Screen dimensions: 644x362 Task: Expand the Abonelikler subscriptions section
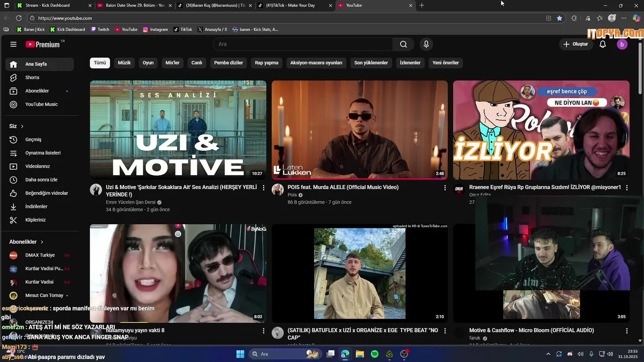(26, 242)
